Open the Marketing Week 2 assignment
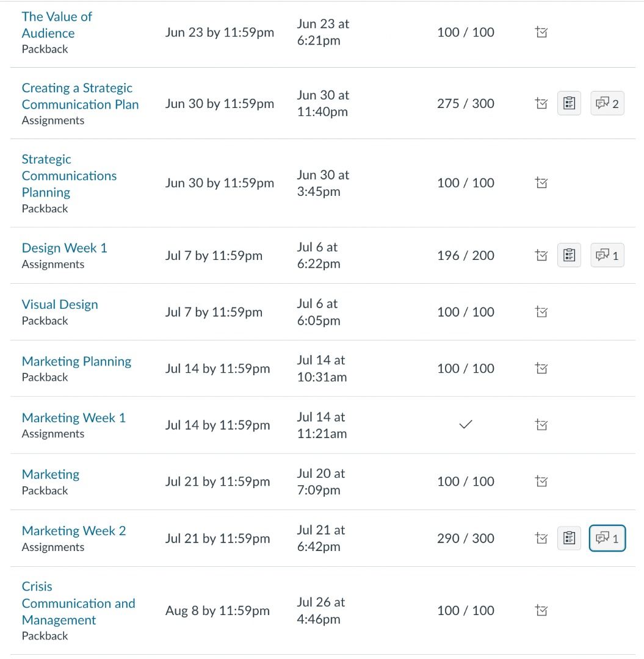Viewport: 644px width, 659px height. tap(73, 531)
